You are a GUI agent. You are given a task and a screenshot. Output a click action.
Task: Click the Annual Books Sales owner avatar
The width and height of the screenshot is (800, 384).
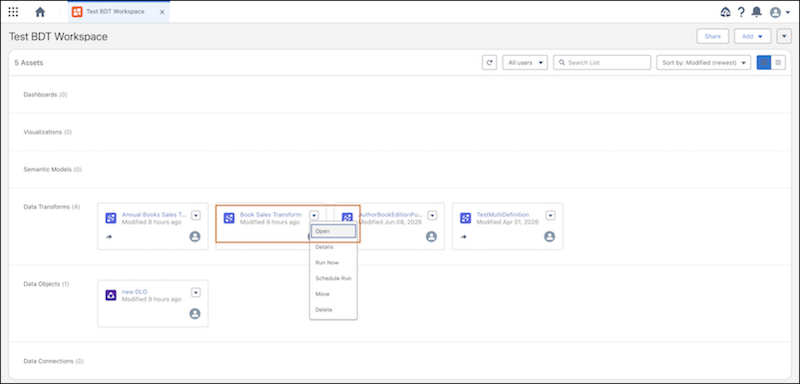(x=195, y=237)
